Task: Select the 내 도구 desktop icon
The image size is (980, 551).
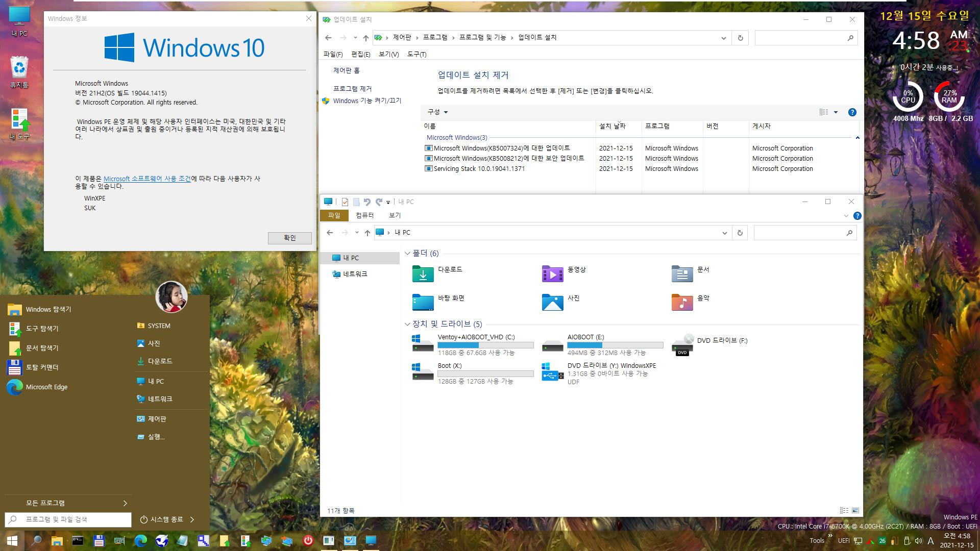Action: 19,124
